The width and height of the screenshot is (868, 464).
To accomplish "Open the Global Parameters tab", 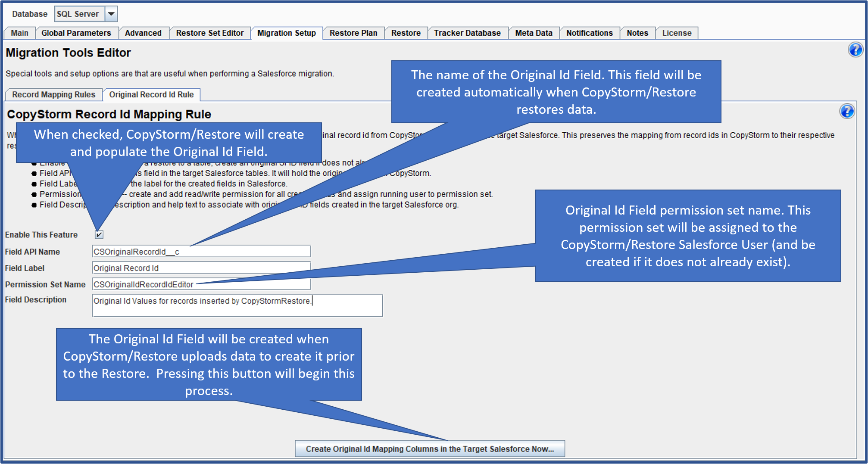I will [x=76, y=33].
